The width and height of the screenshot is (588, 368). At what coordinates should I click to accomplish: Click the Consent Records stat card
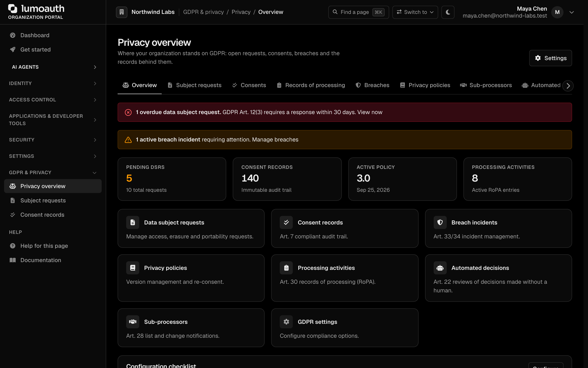pos(287,179)
